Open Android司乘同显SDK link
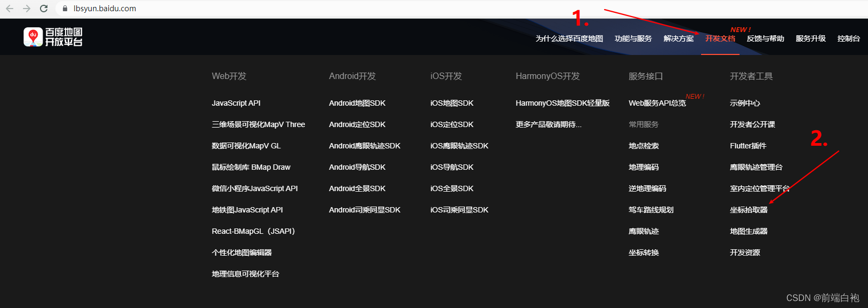Screen dimensions: 868x308 point(365,210)
